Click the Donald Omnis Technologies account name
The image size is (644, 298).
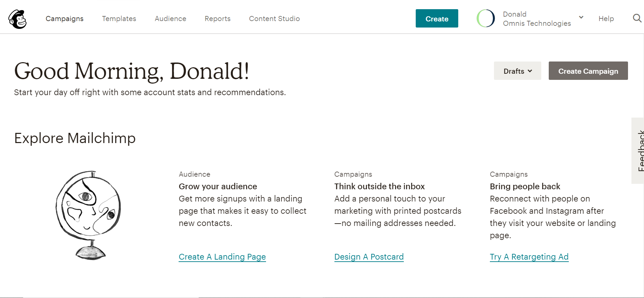[x=536, y=19]
